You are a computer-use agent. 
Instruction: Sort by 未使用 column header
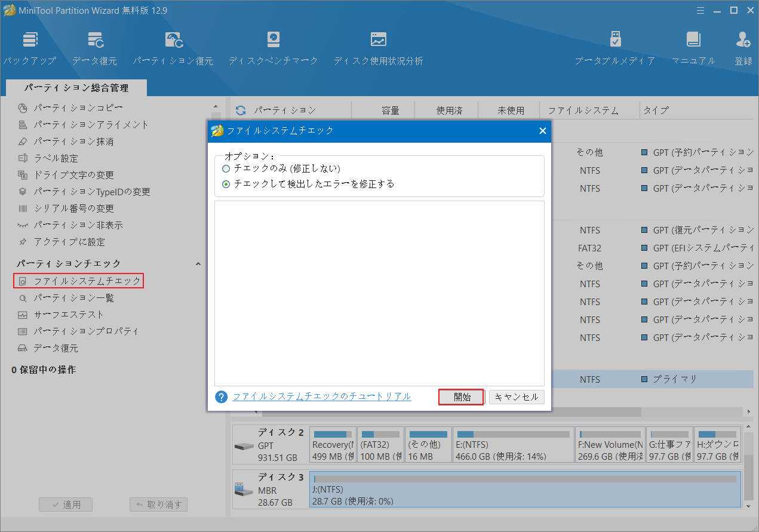coord(511,110)
